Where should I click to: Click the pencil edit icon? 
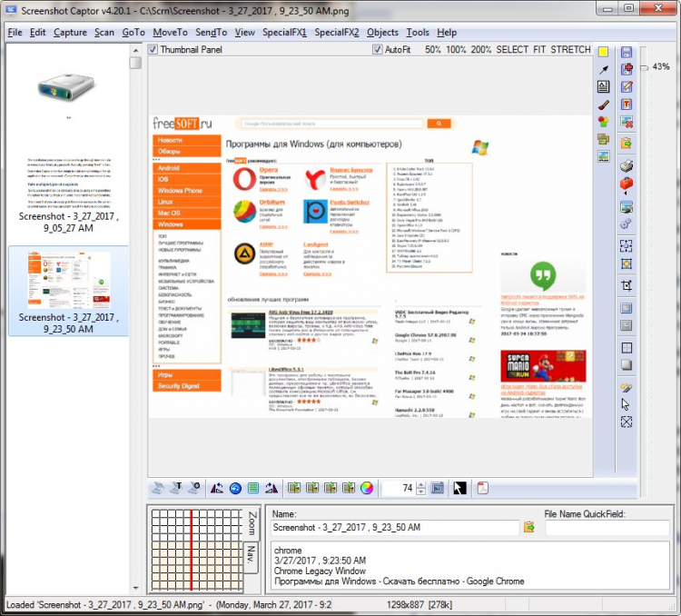click(627, 86)
